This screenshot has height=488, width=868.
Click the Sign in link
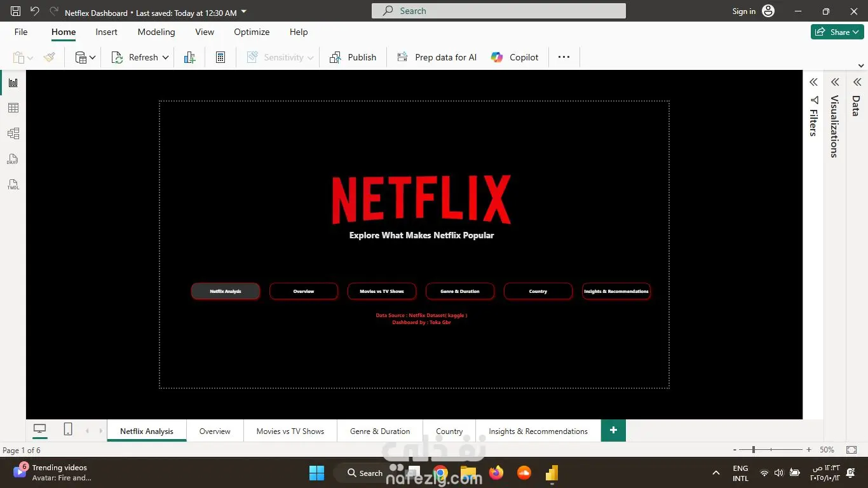744,11
